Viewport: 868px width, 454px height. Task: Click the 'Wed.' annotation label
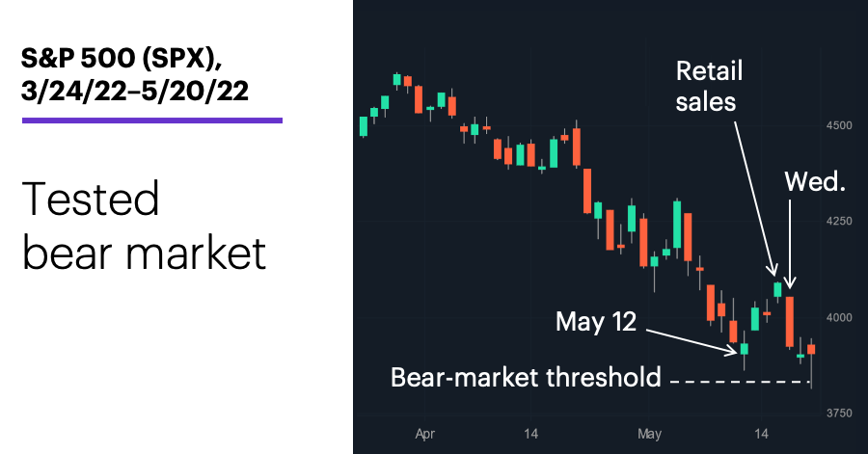point(815,181)
